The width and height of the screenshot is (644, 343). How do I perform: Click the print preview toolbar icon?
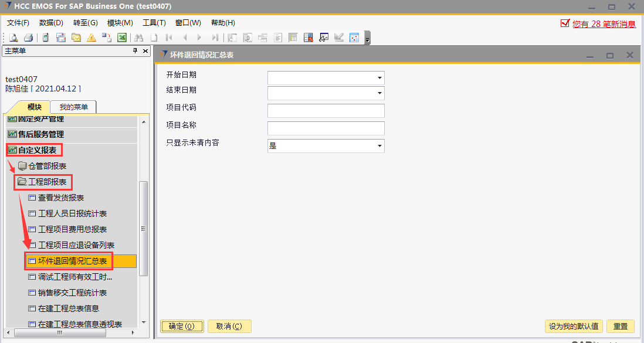click(x=13, y=38)
